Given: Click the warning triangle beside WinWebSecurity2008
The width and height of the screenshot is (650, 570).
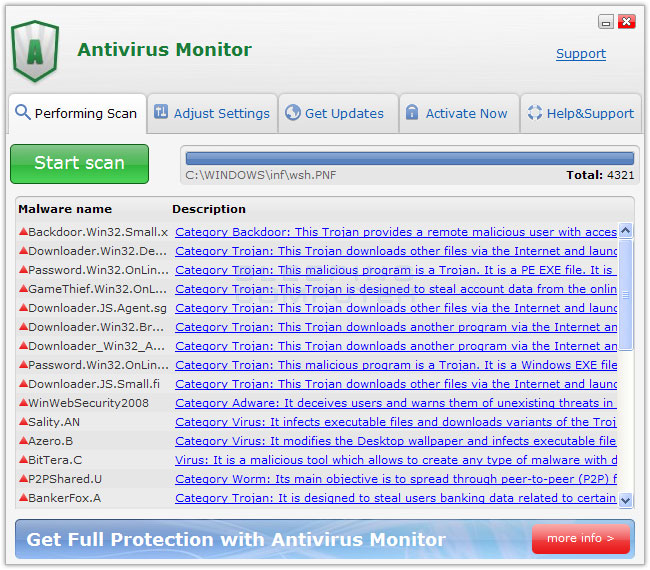Looking at the screenshot, I should tap(23, 403).
